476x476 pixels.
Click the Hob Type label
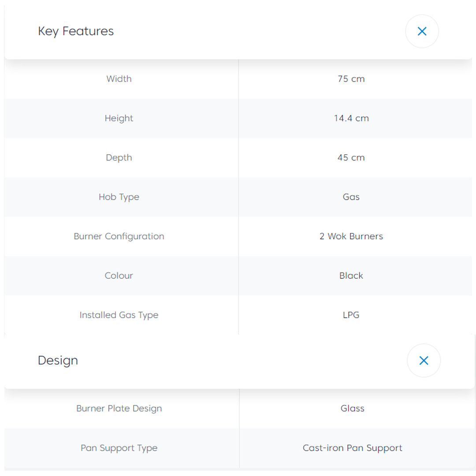pyautogui.click(x=119, y=197)
